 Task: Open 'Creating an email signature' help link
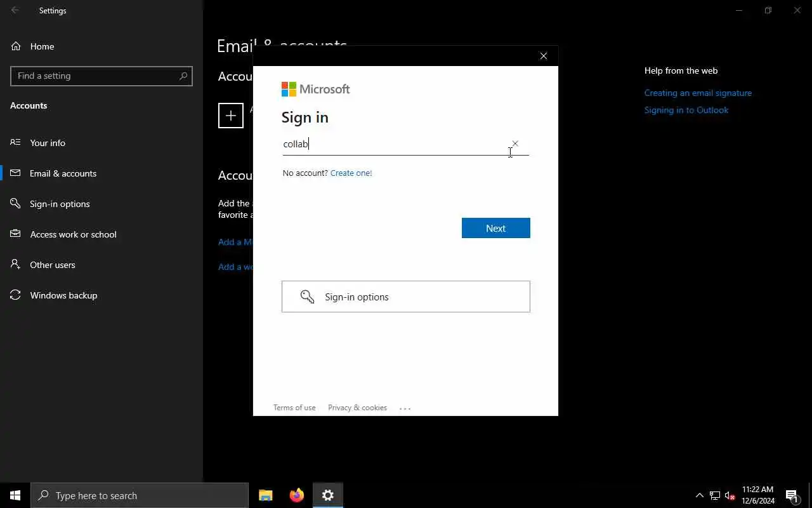(698, 93)
